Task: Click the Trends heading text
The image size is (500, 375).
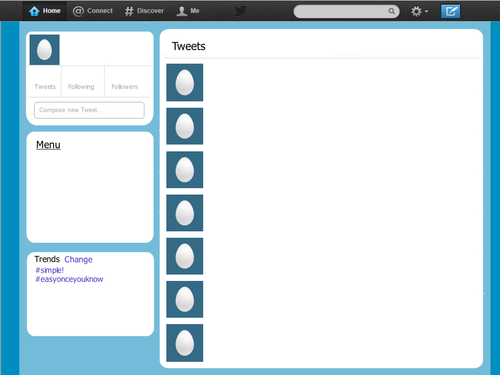Action: pyautogui.click(x=47, y=259)
